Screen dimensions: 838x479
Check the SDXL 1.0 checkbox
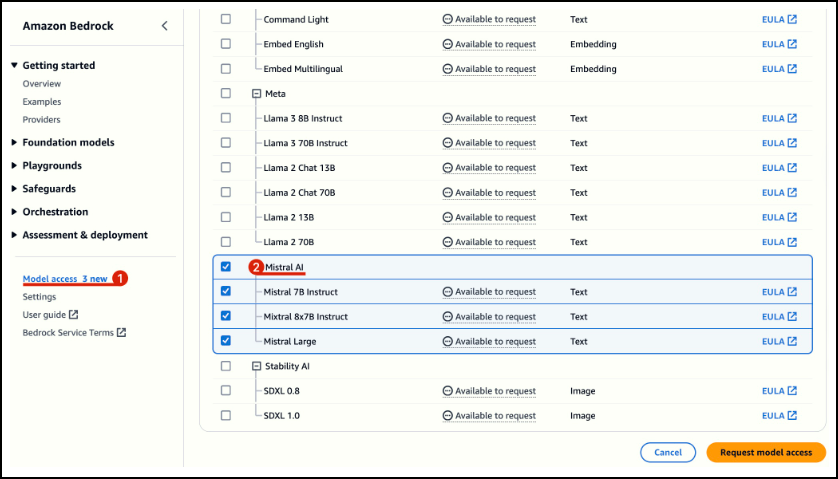[226, 415]
